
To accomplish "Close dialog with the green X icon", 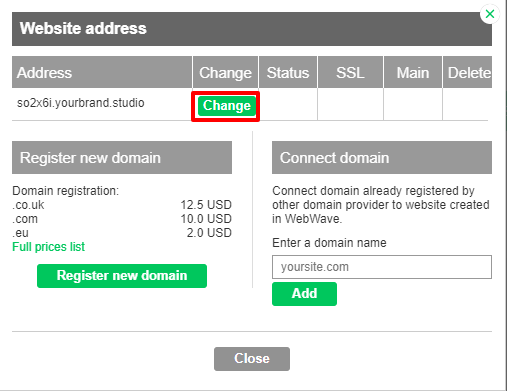I will tap(490, 14).
